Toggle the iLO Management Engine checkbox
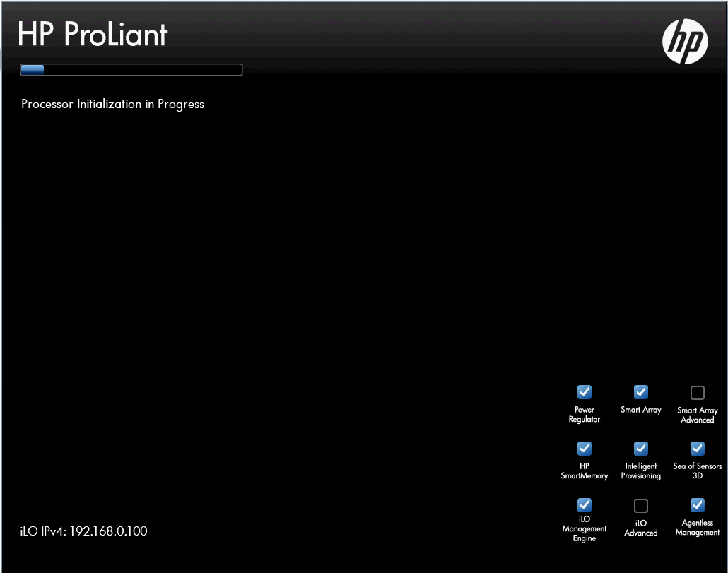Viewport: 728px width, 573px height. point(584,504)
